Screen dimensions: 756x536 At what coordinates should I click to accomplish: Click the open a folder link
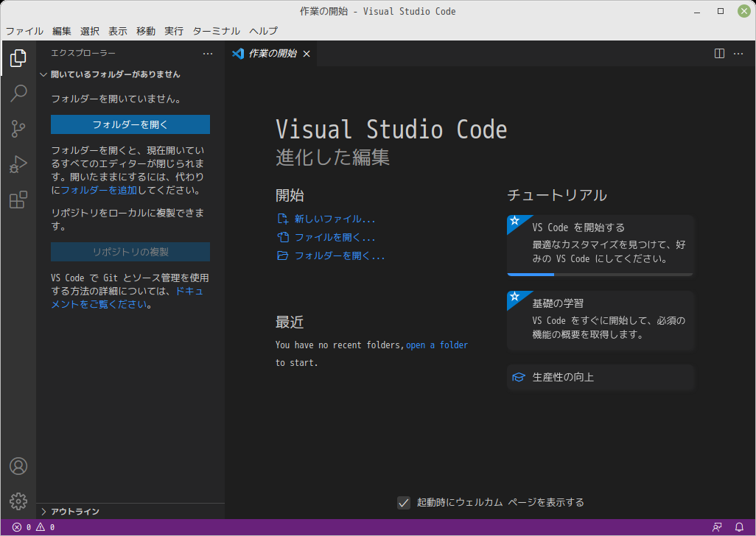coord(437,345)
